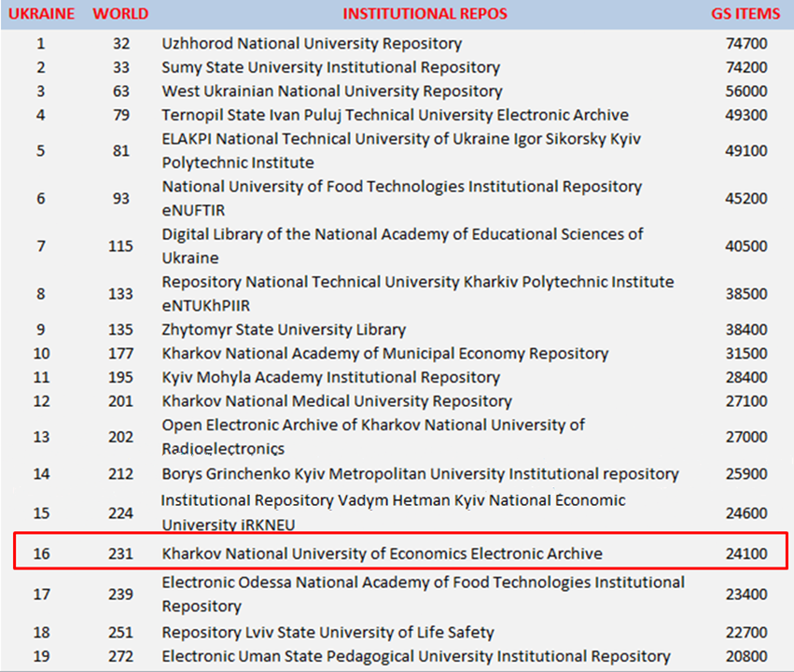Select West Ukrainian National University Repository
This screenshot has width=794, height=672.
point(332,91)
